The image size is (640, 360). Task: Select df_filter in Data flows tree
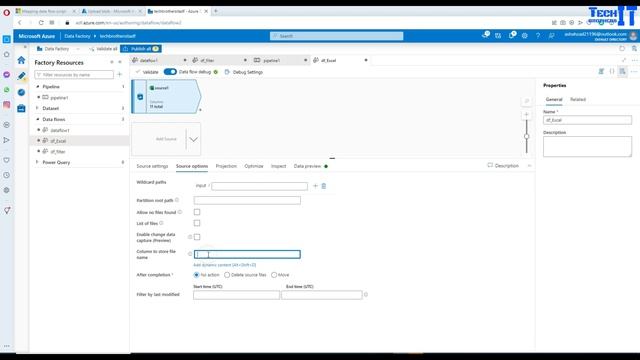click(x=58, y=151)
